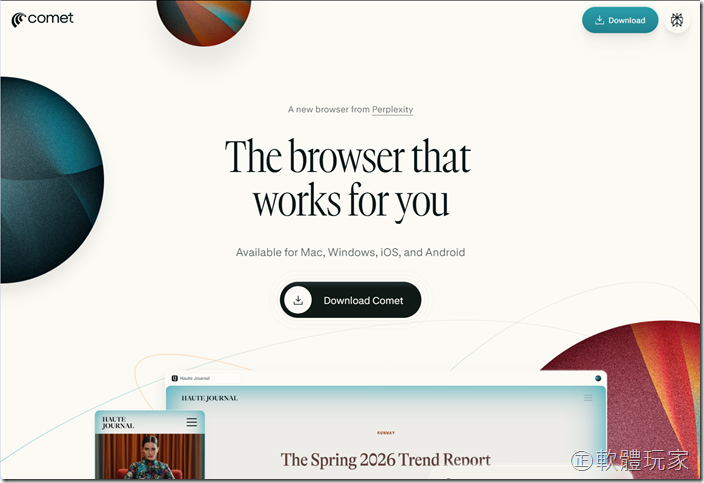
Task: Click the 'The browser that works for you' heading
Action: click(350, 179)
